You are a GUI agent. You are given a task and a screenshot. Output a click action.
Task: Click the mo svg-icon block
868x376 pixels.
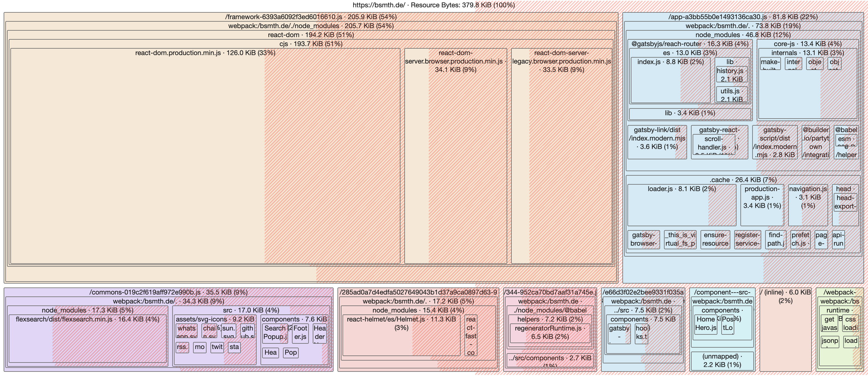pos(200,347)
